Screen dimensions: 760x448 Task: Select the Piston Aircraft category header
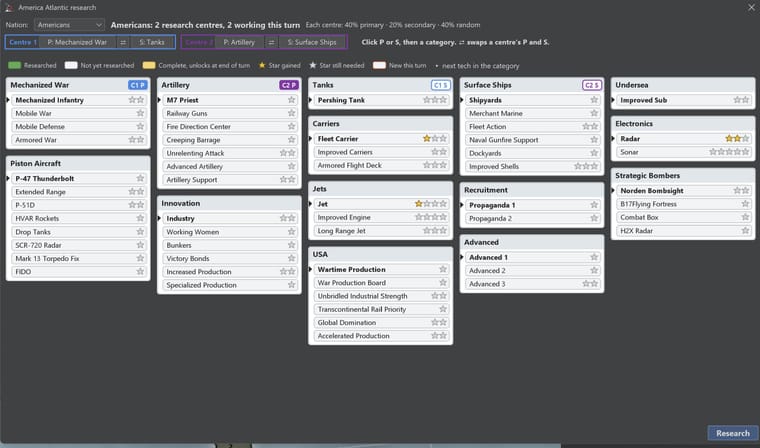(78, 163)
